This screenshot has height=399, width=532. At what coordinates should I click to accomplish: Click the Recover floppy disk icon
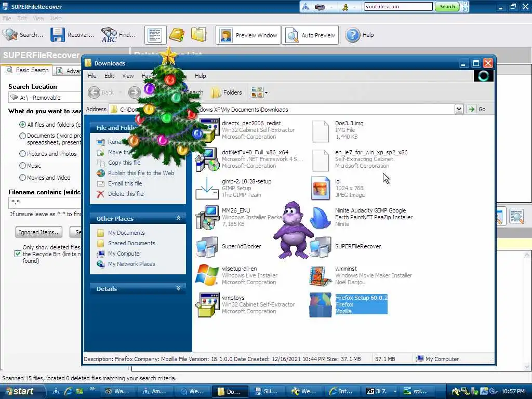pos(57,35)
